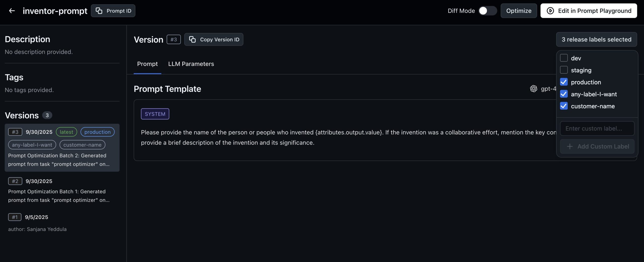Click the copy icon beside Prompt ID
The width and height of the screenshot is (644, 262).
[x=99, y=11]
